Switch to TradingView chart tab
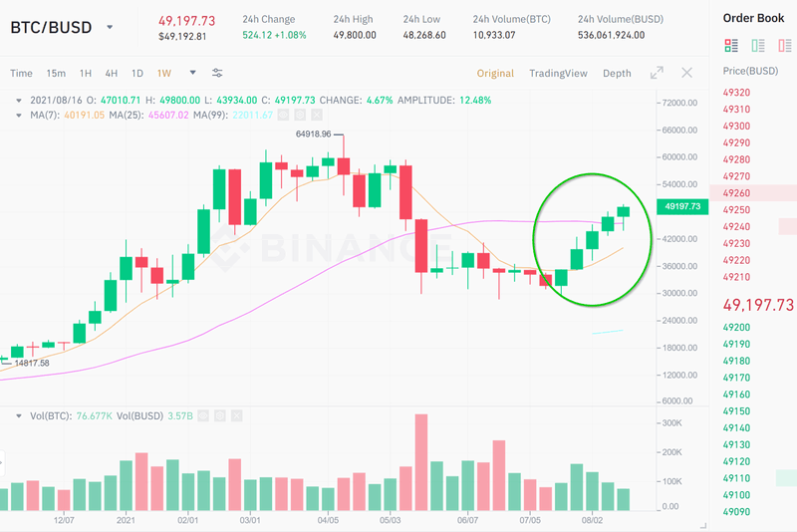 click(558, 73)
